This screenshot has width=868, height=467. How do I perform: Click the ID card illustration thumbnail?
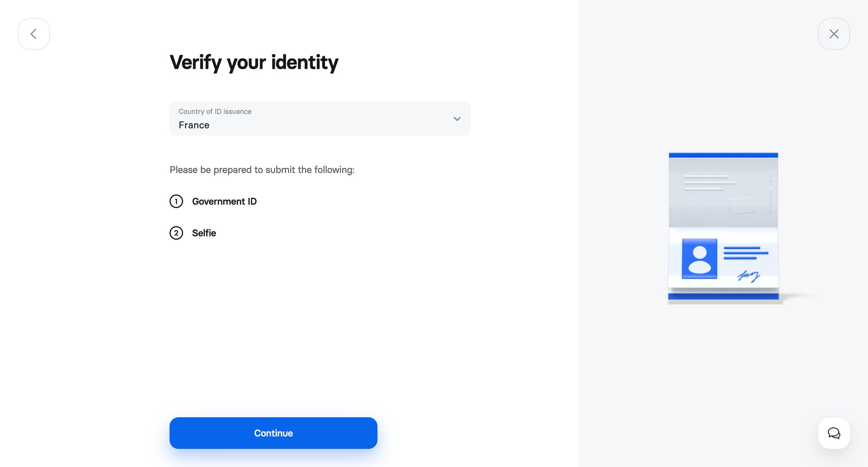pos(722,226)
